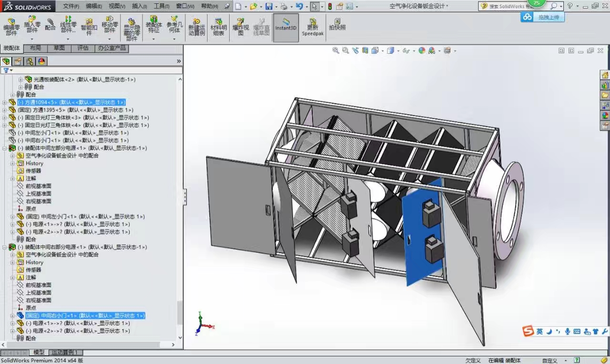Image resolution: width=610 pixels, height=364 pixels.
Task: Click the 更新 Speedpak tool
Action: coord(313,27)
